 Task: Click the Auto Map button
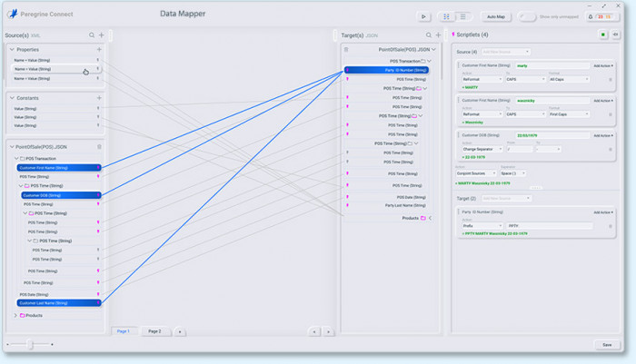[x=496, y=16]
